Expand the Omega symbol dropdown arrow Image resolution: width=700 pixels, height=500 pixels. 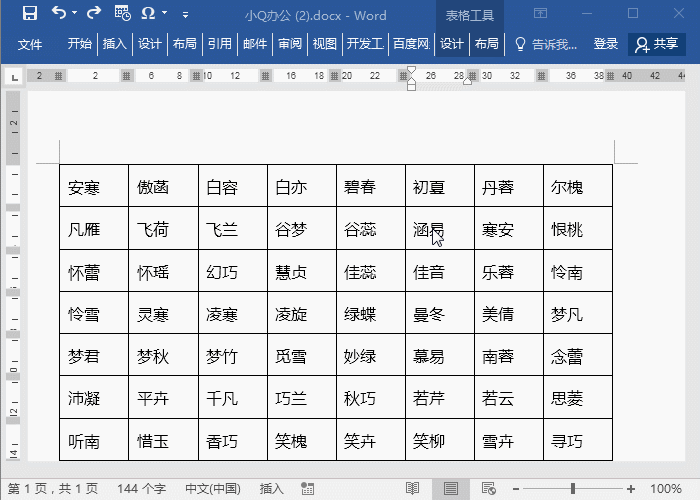click(x=165, y=13)
